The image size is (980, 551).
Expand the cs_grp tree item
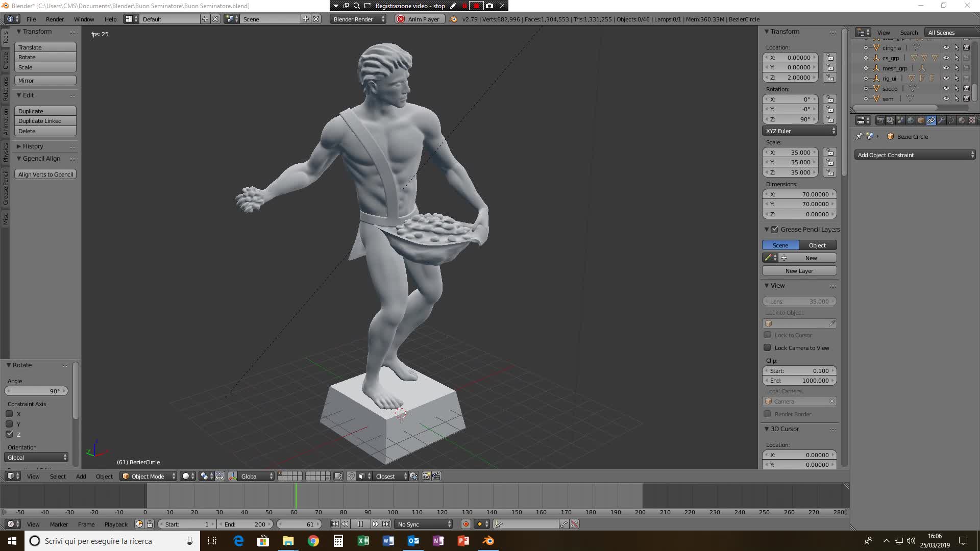866,58
